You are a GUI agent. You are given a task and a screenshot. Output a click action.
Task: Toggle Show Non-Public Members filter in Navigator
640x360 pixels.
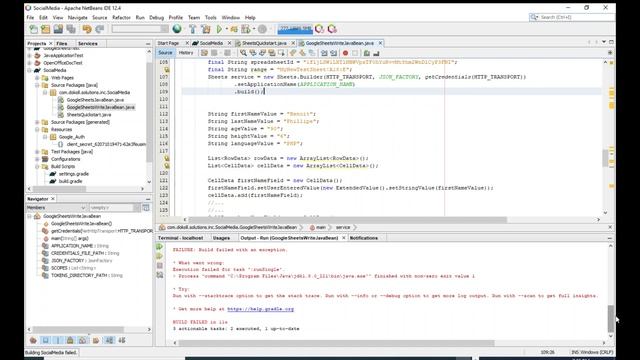[x=70, y=340]
